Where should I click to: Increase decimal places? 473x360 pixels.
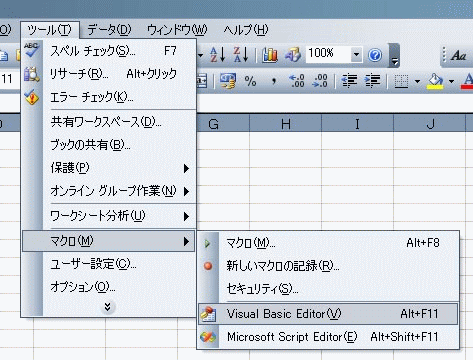point(296,81)
